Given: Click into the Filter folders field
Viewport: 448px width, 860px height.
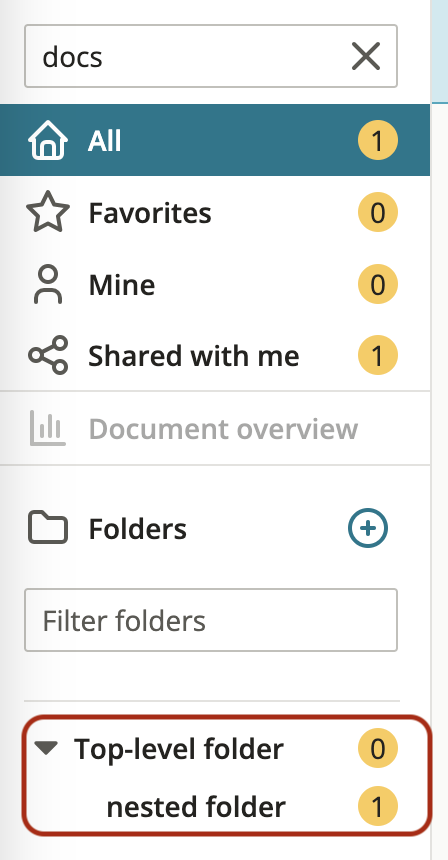Looking at the screenshot, I should (211, 620).
